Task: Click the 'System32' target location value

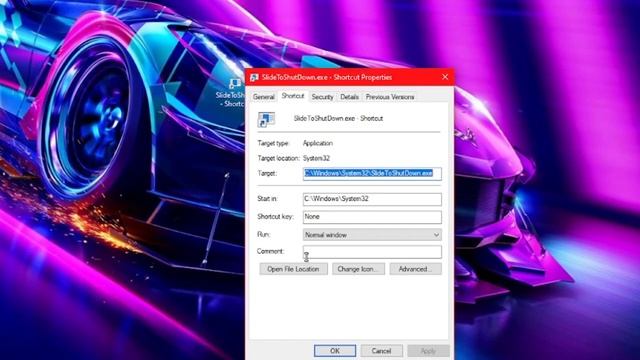Action: 316,158
